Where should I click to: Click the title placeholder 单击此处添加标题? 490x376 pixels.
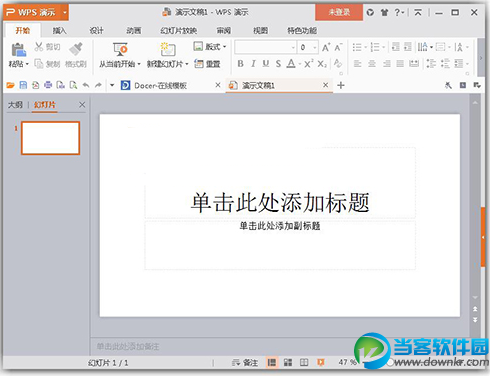click(280, 202)
